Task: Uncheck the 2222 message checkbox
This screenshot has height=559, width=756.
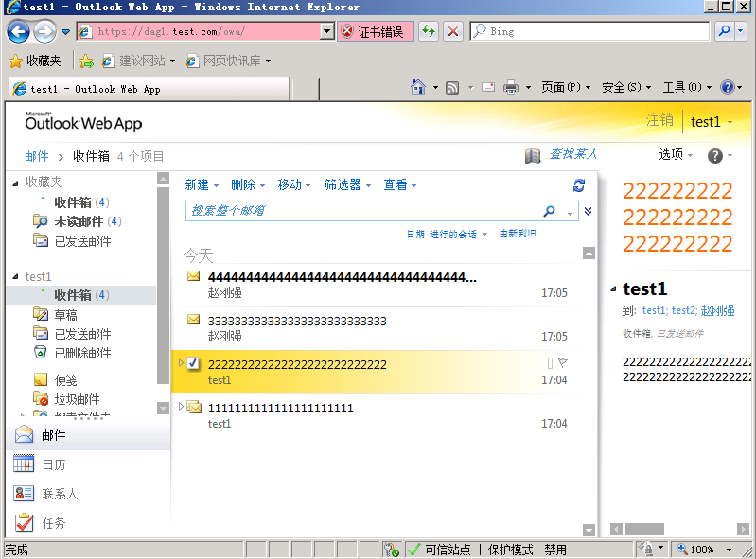Action: coord(193,362)
